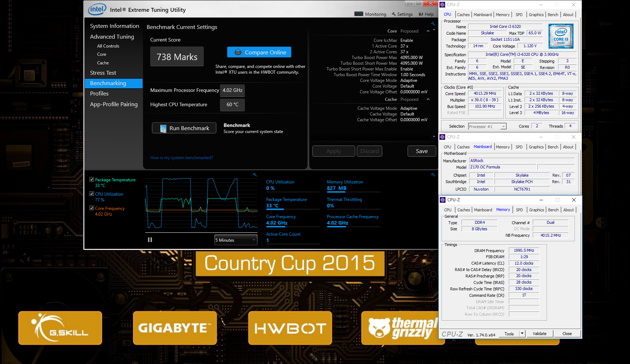Click the HWBOT logo tile
Image resolution: width=630 pixels, height=364 pixels.
coord(290,328)
